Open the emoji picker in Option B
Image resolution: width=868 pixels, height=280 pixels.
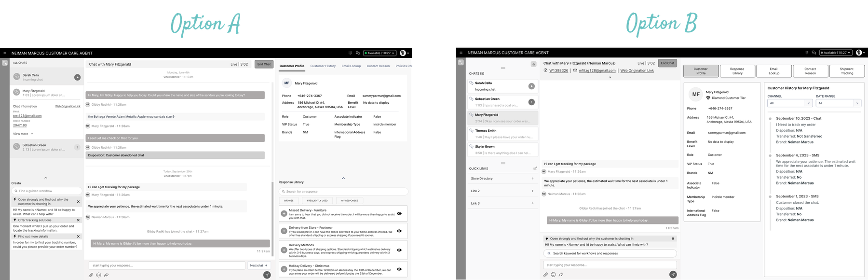click(x=553, y=274)
